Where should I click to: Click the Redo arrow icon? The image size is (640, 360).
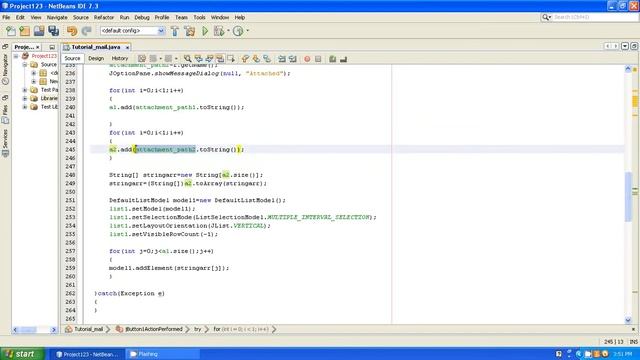[x=86, y=31]
